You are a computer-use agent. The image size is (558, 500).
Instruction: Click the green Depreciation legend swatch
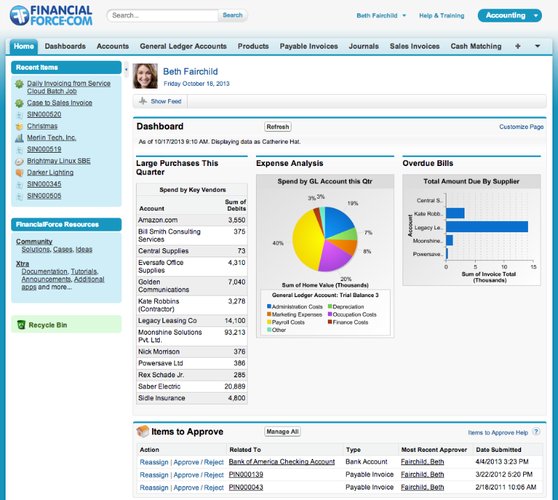(330, 306)
